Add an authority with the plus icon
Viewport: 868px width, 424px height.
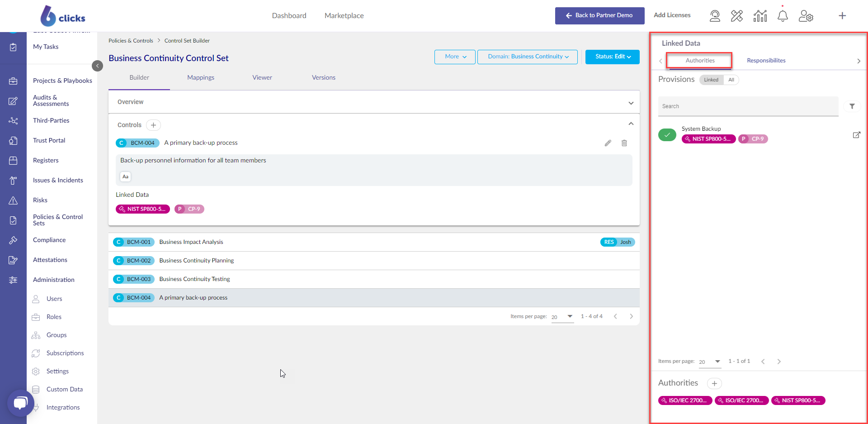click(714, 384)
